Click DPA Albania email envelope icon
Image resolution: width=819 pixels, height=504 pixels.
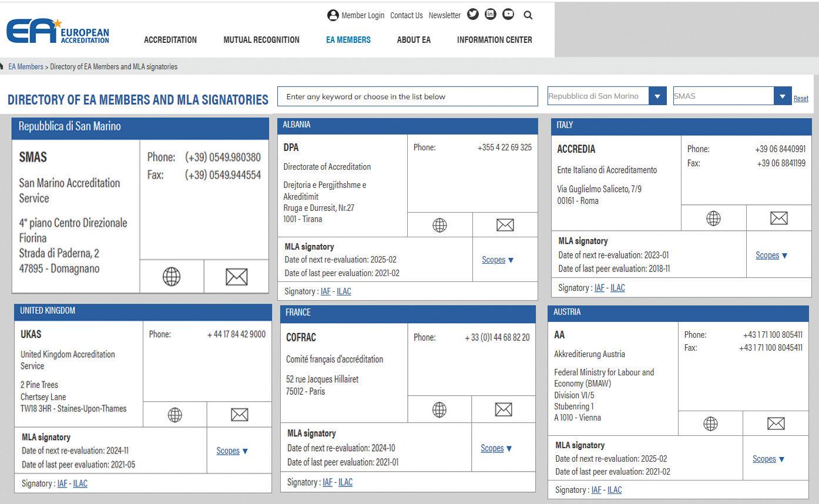pos(505,225)
